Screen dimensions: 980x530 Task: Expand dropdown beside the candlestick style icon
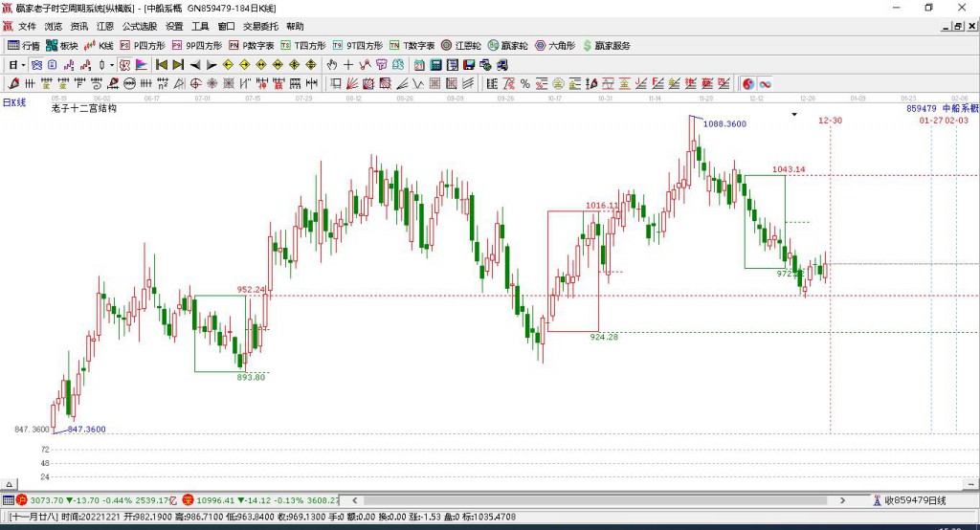coord(112,65)
